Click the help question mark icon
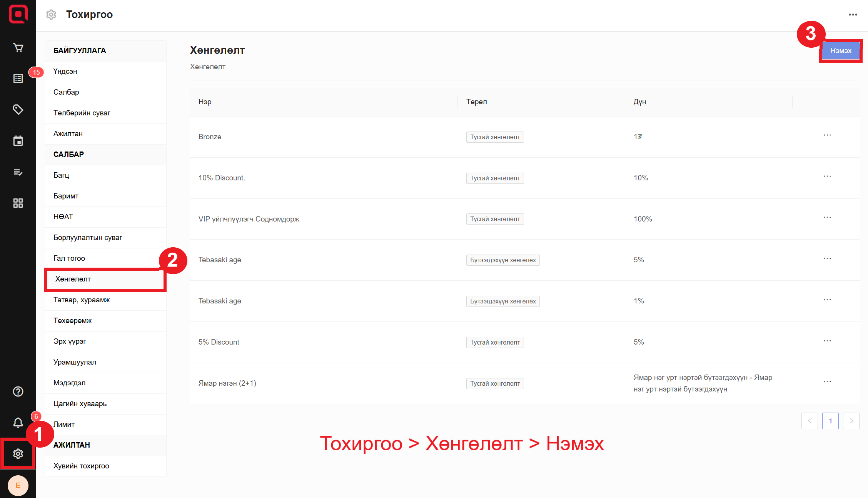 pos(18,391)
